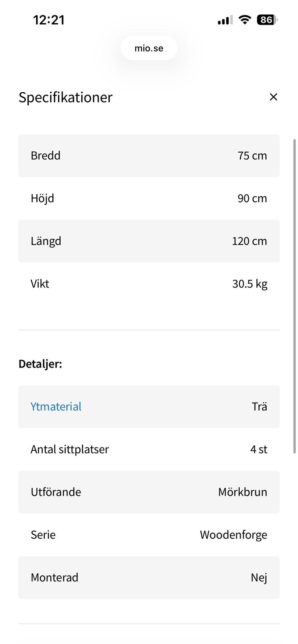
Task: Click the Specifikationer heading
Action: click(65, 97)
